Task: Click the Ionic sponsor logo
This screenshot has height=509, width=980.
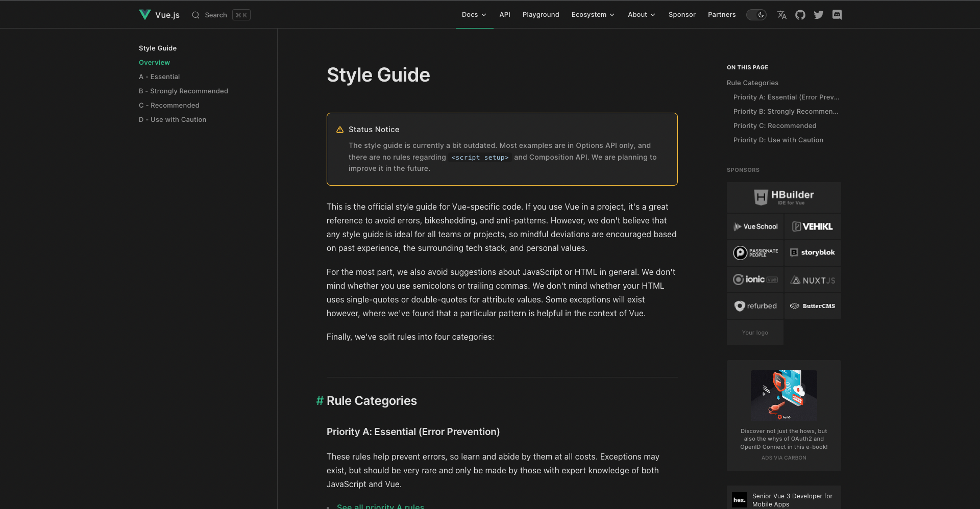Action: 755,279
